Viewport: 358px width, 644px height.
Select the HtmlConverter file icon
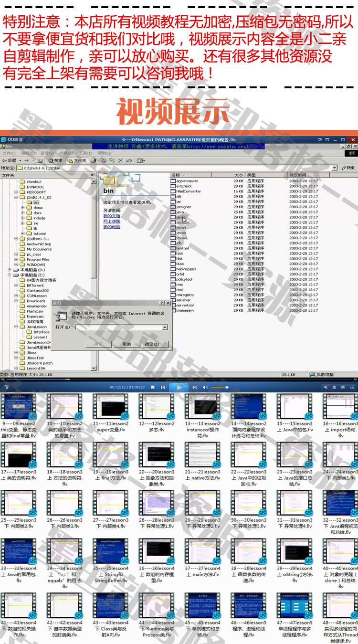coord(173,191)
